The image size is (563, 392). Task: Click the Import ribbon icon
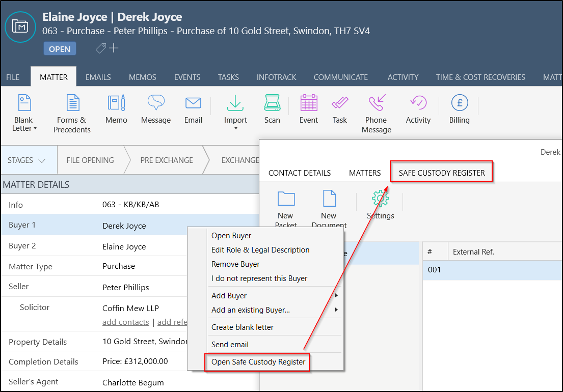[x=235, y=103]
